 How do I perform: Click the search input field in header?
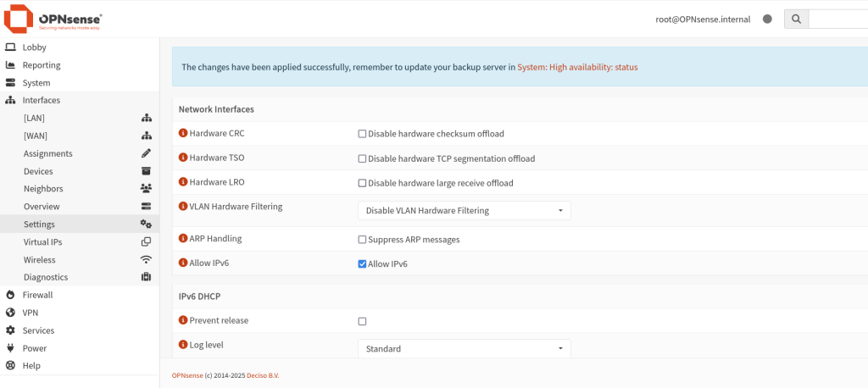837,19
